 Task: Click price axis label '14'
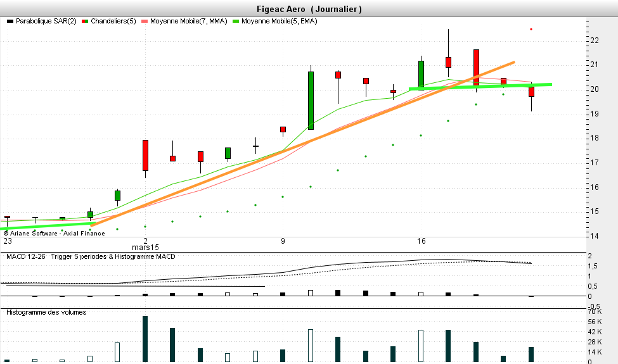pyautogui.click(x=595, y=236)
